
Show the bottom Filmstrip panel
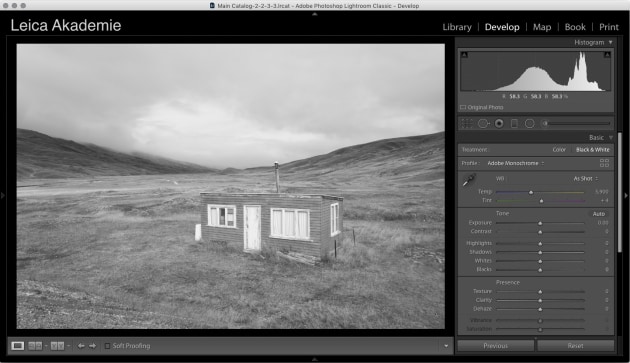tap(315, 359)
